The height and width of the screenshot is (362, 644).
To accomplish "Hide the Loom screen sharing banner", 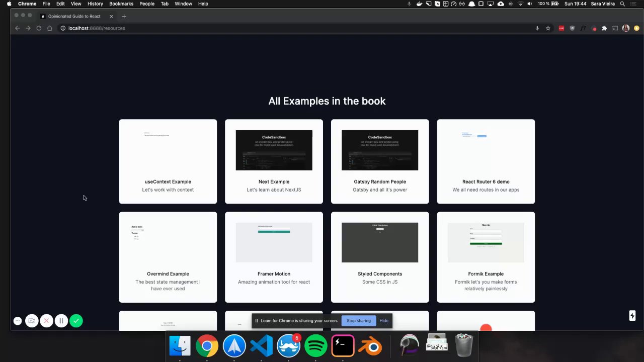I will (x=384, y=321).
